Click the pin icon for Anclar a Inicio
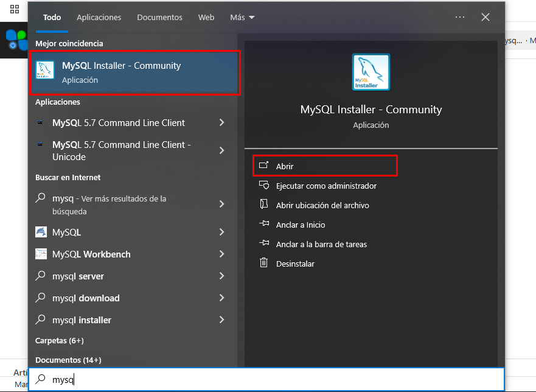536x392 pixels. (264, 223)
